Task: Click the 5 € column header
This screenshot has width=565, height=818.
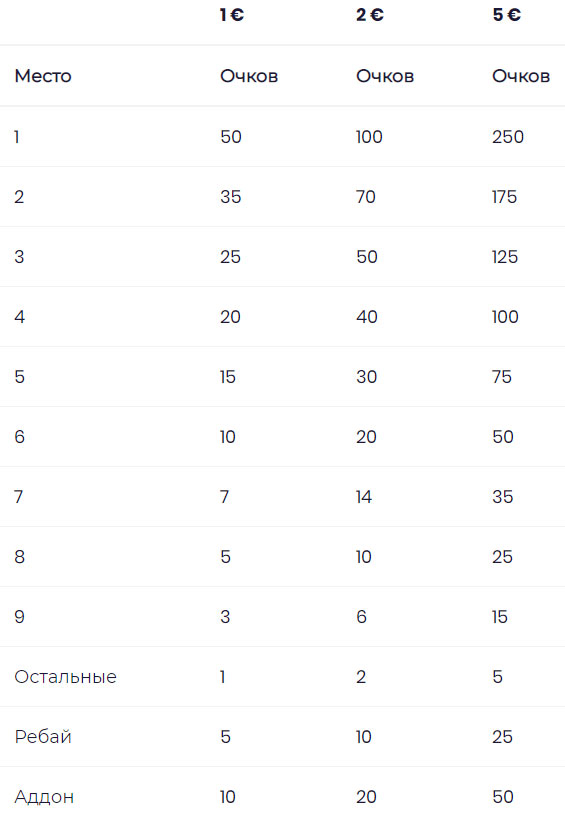Action: (507, 15)
